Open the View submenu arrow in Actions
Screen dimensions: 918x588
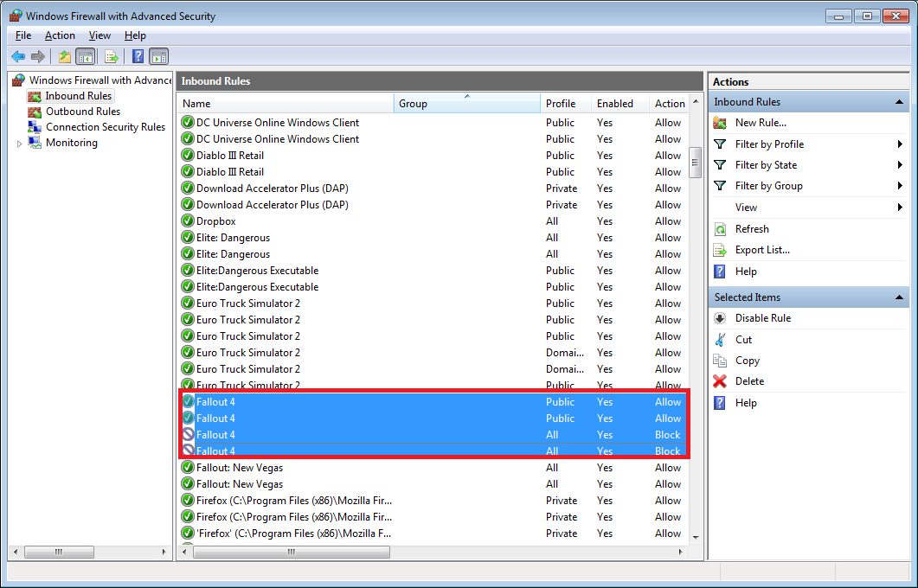[900, 208]
